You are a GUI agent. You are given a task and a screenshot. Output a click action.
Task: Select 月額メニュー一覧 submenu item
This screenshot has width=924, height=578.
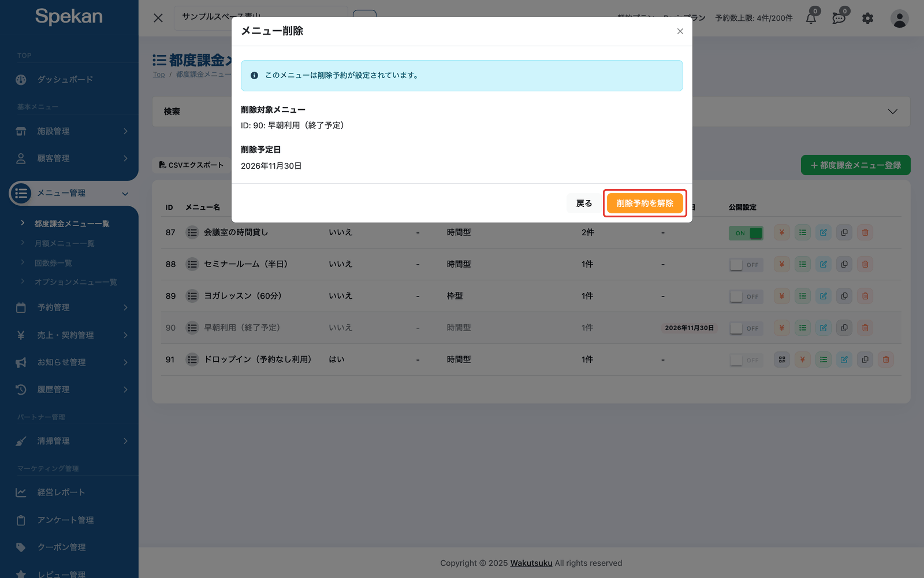(64, 243)
